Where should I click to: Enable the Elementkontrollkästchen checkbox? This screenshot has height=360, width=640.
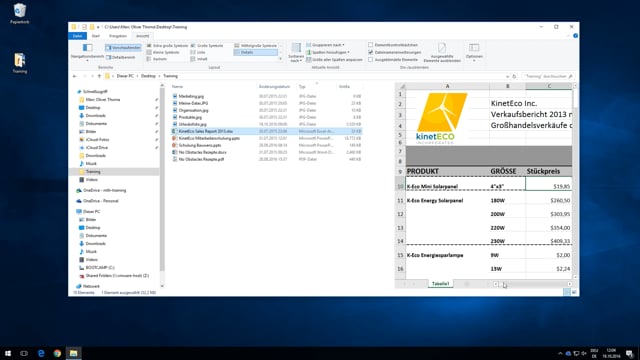(371, 45)
